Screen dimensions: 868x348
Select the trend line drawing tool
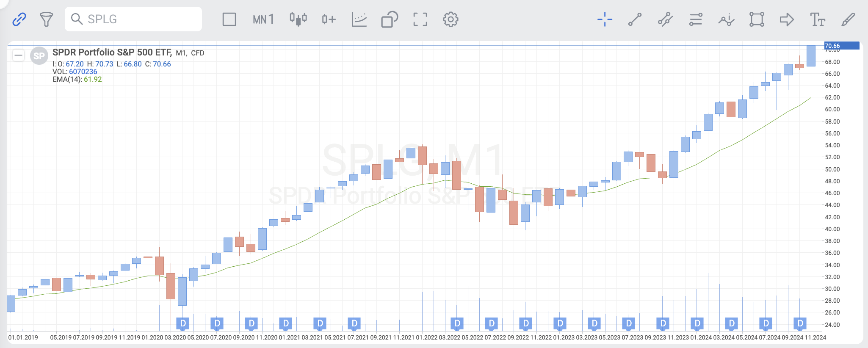pos(635,19)
